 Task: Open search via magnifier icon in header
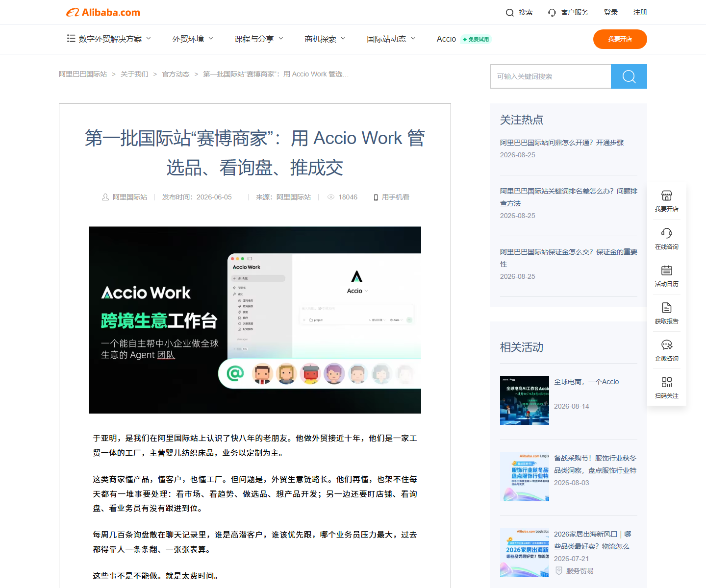point(510,13)
